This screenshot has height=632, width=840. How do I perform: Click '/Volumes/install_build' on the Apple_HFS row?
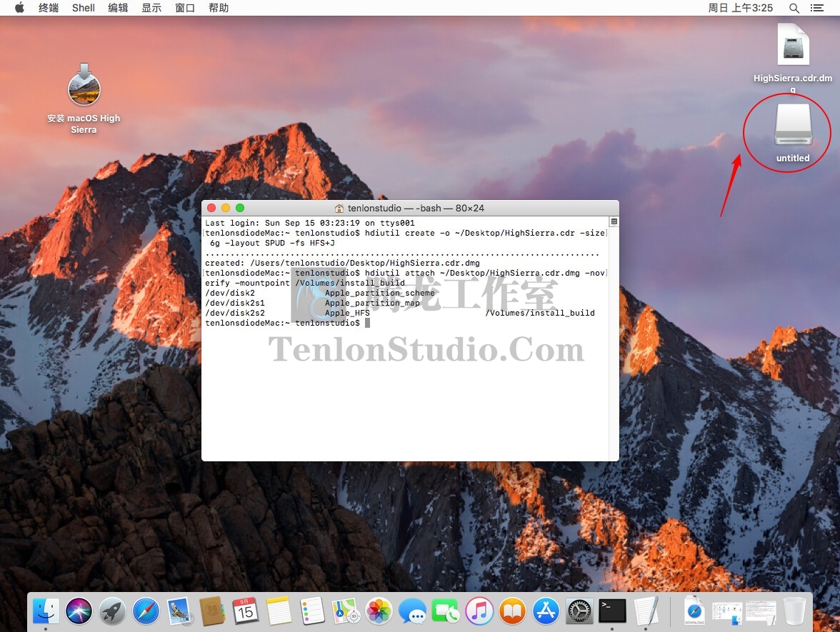point(540,313)
